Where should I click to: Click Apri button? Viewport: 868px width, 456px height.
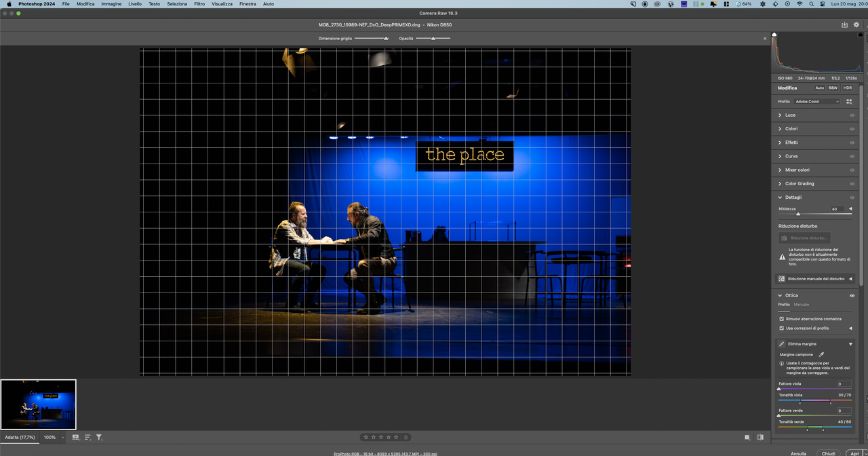pos(855,453)
